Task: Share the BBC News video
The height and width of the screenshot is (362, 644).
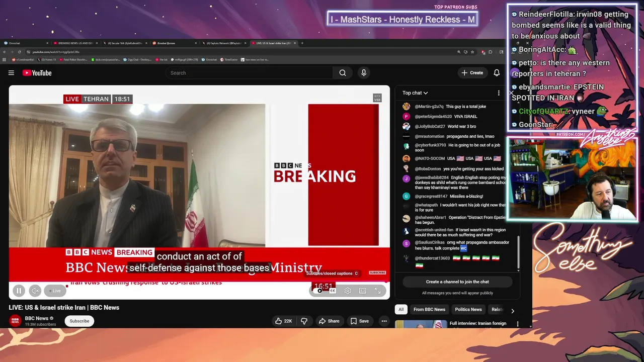Action: pyautogui.click(x=329, y=321)
